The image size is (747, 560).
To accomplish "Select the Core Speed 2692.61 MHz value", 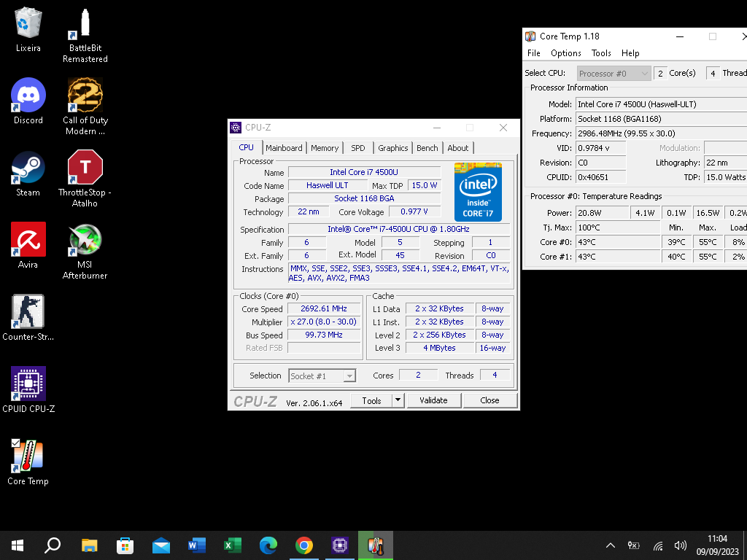I will pyautogui.click(x=324, y=308).
